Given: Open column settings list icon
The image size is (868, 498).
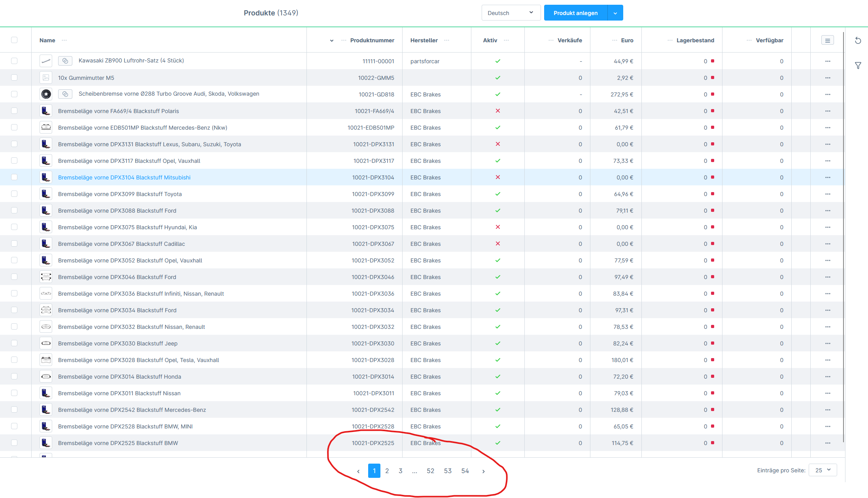Looking at the screenshot, I should (x=827, y=40).
